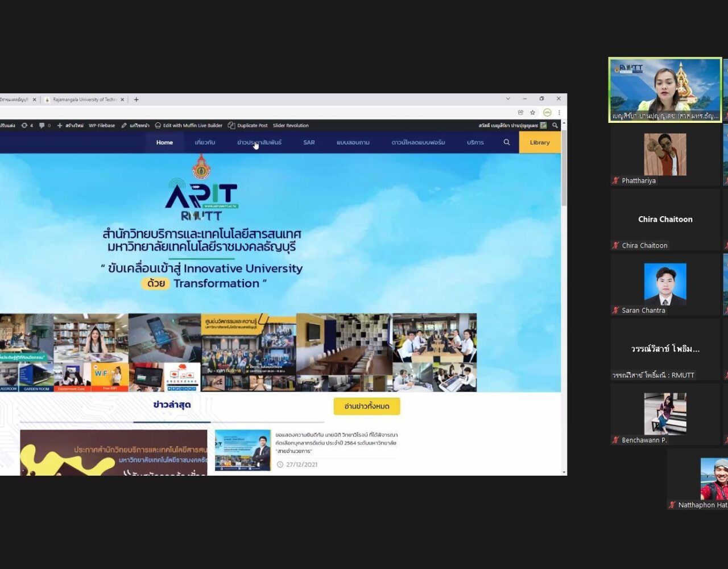Click the yellow Library button
Screen dimensions: 728x569
pyautogui.click(x=540, y=142)
